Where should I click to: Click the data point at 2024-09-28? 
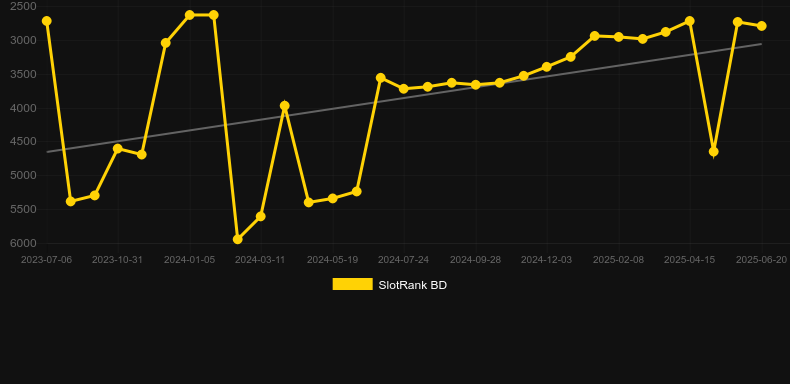(x=476, y=85)
